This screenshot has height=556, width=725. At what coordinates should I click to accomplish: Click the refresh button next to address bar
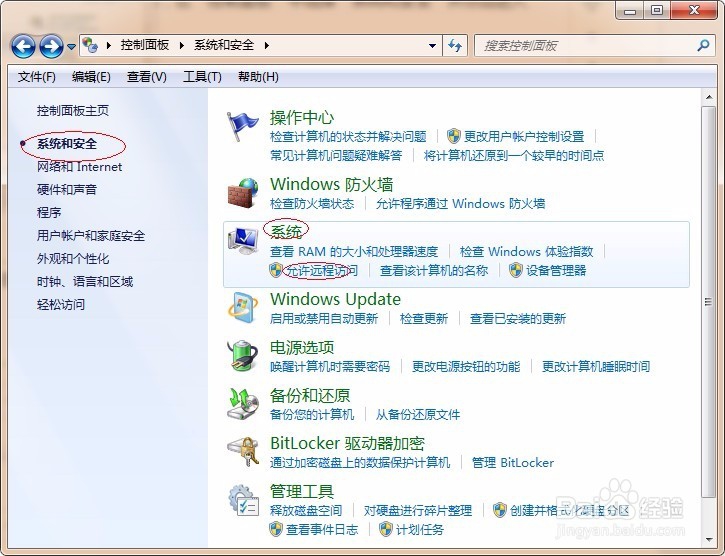[455, 46]
